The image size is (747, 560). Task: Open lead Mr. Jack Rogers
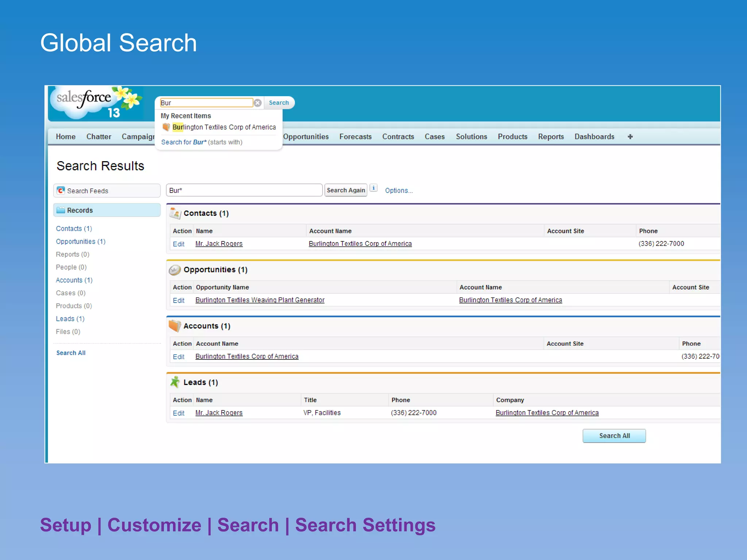point(219,413)
